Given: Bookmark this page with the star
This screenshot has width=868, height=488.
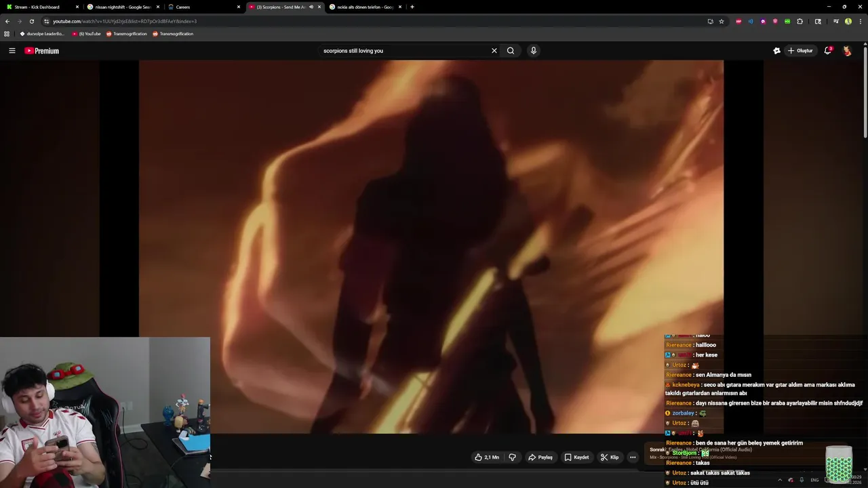Looking at the screenshot, I should tap(722, 21).
